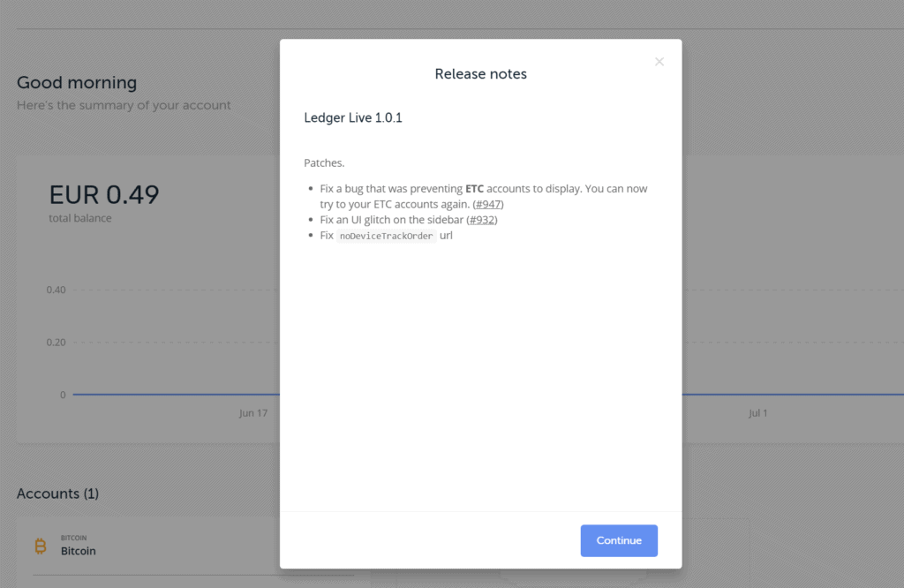Image resolution: width=904 pixels, height=588 pixels.
Task: Click the Accounts (1) section heading
Action: coord(57,494)
